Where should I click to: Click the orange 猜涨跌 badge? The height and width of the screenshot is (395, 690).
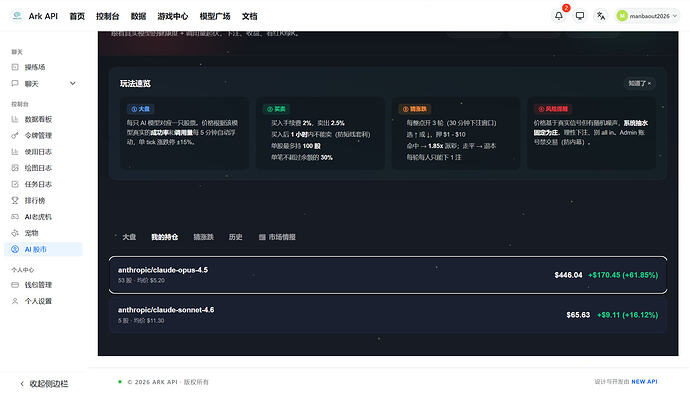[415, 109]
